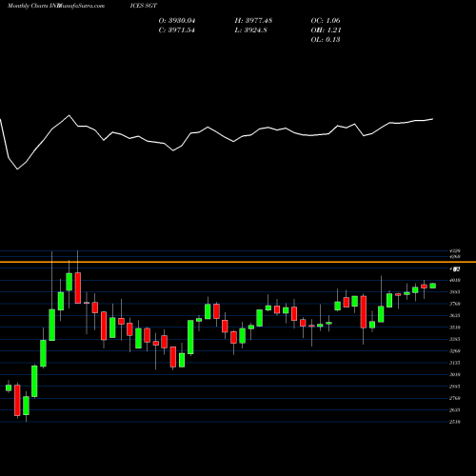The height and width of the screenshot is (476, 476).
Task: Click the most recent green candlestick
Action: pos(432,286)
